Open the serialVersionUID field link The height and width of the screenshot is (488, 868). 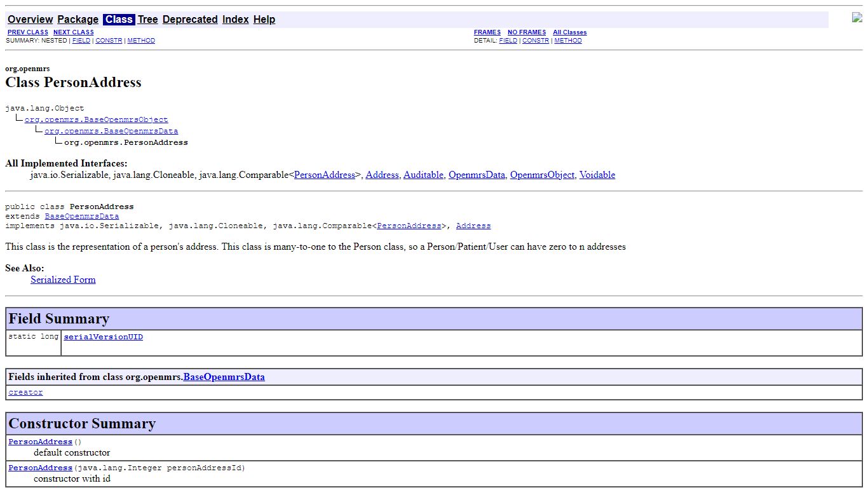[x=104, y=337]
